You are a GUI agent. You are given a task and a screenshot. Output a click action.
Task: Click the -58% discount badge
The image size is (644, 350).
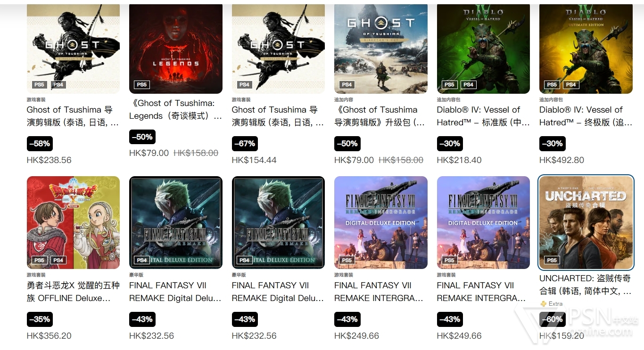click(40, 144)
